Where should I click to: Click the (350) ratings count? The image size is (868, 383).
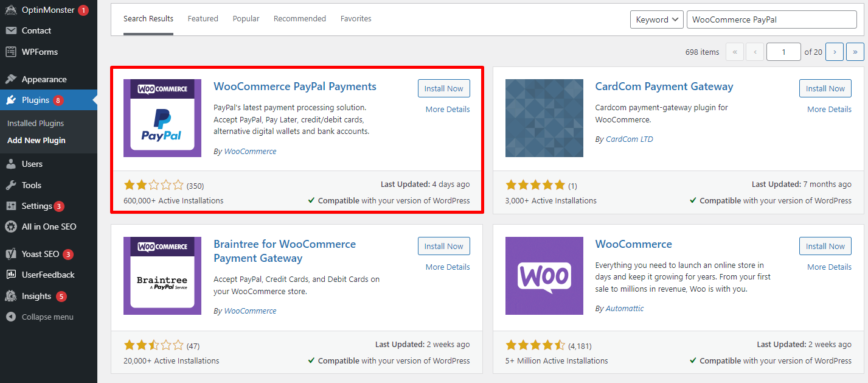(195, 186)
